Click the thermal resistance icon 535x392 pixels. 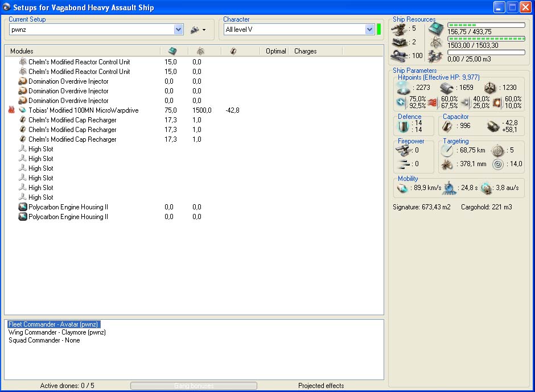(x=433, y=102)
